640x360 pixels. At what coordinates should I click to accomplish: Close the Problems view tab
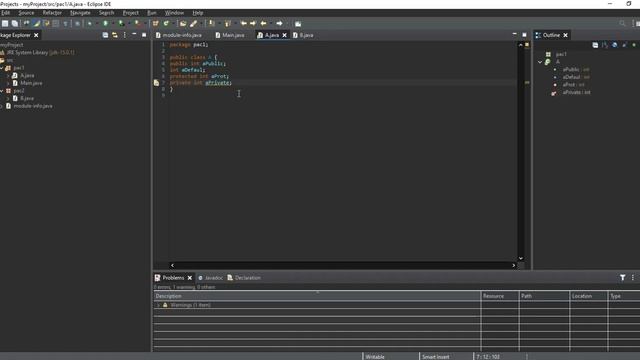tap(189, 278)
